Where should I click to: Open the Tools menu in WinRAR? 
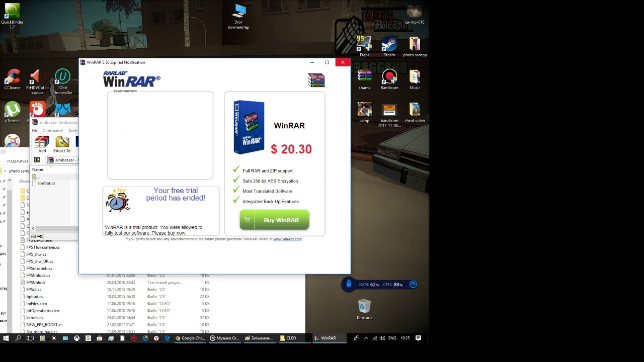[x=73, y=131]
